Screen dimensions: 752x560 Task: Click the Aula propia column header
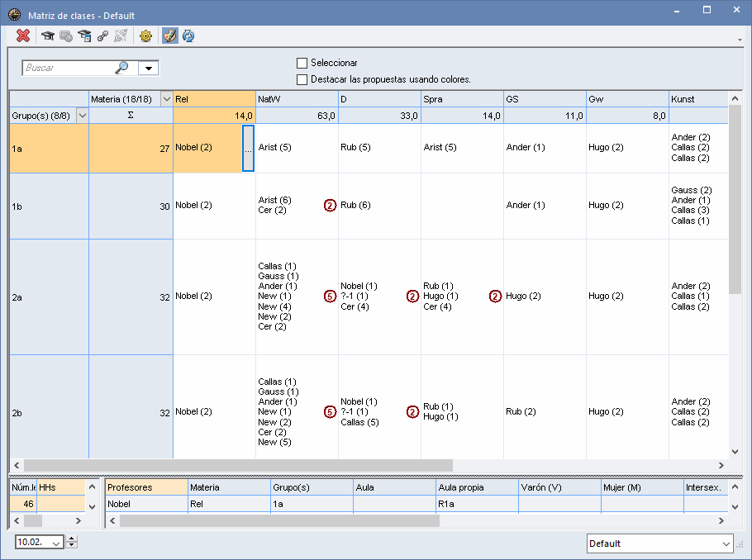[477, 487]
